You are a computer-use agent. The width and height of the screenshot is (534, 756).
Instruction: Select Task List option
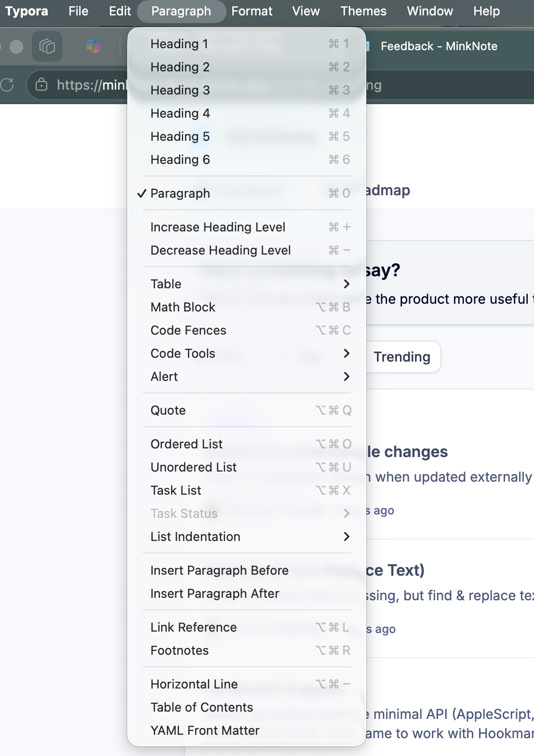tap(247, 490)
